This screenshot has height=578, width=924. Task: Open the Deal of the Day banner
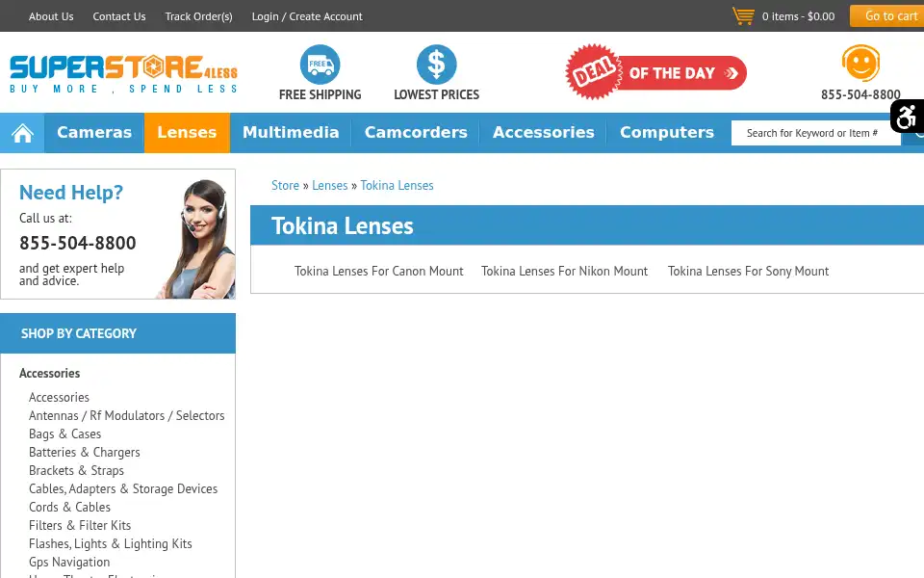[655, 72]
